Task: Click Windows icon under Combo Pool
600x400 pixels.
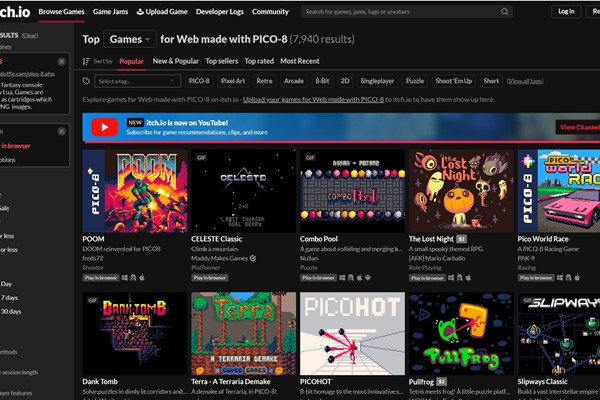Action: click(x=342, y=278)
